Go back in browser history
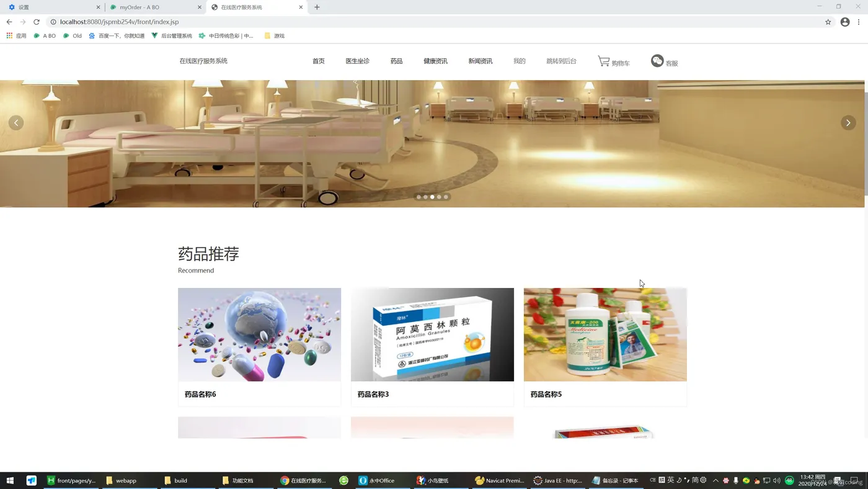This screenshot has height=489, width=868. tap(9, 22)
